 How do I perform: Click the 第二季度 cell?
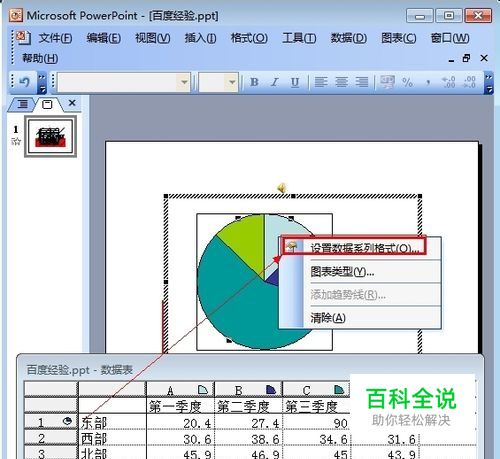pyautogui.click(x=248, y=406)
